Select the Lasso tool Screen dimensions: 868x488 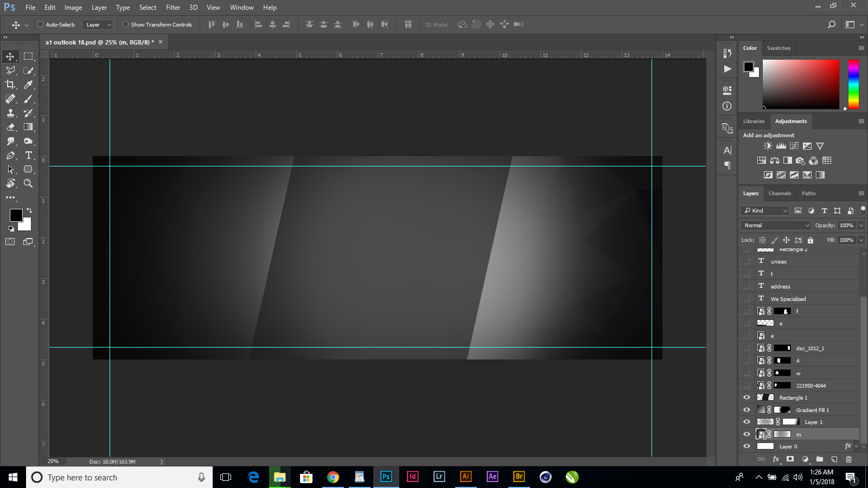(x=10, y=70)
